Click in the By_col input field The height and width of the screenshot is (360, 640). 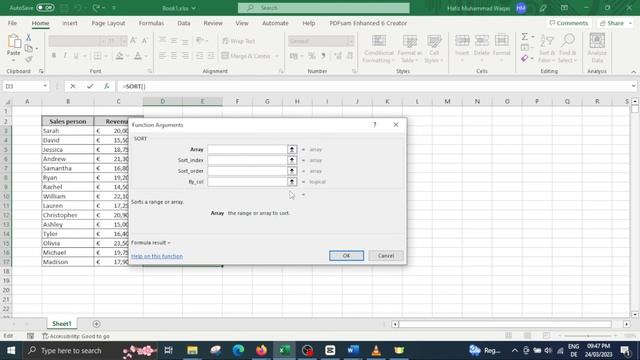[x=247, y=182]
